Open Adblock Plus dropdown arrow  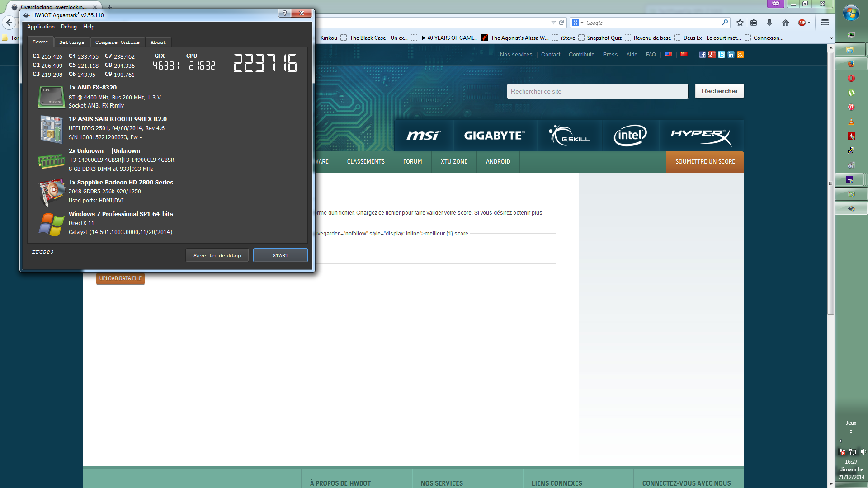click(809, 23)
